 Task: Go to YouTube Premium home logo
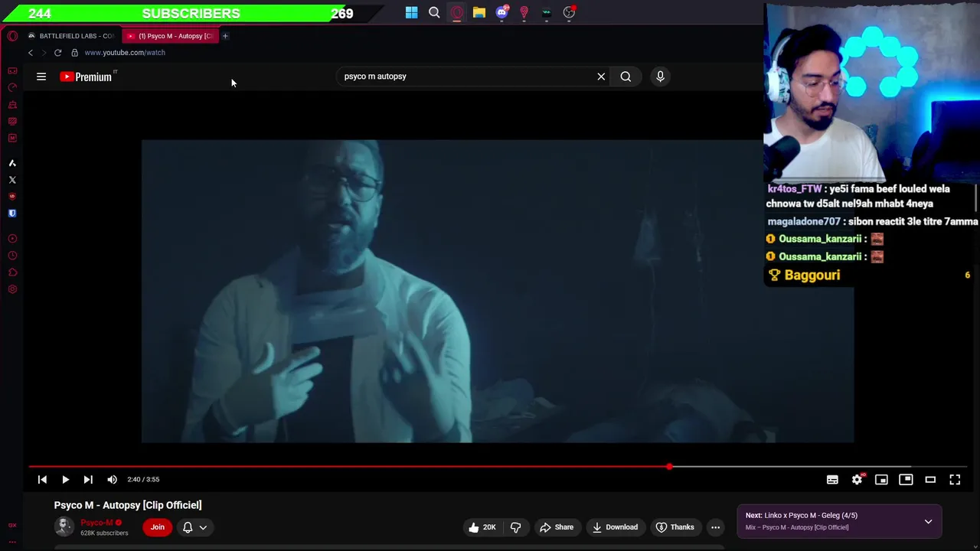point(87,77)
